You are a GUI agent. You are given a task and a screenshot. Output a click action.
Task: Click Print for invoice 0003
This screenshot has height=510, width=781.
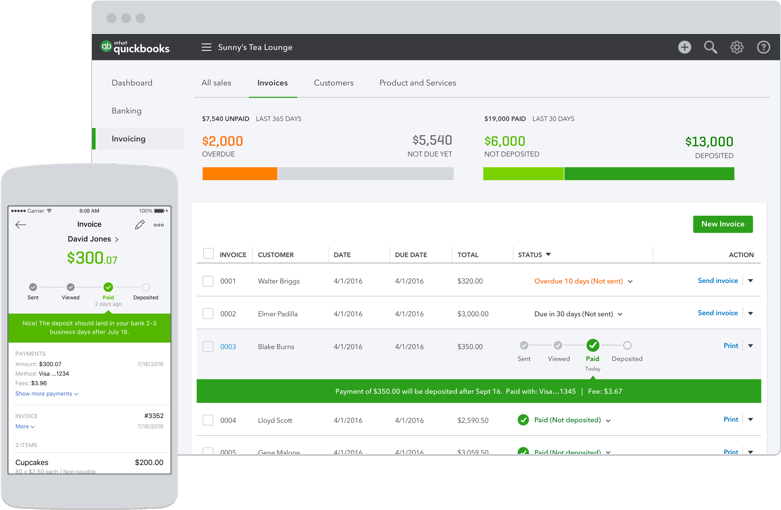pyautogui.click(x=731, y=346)
